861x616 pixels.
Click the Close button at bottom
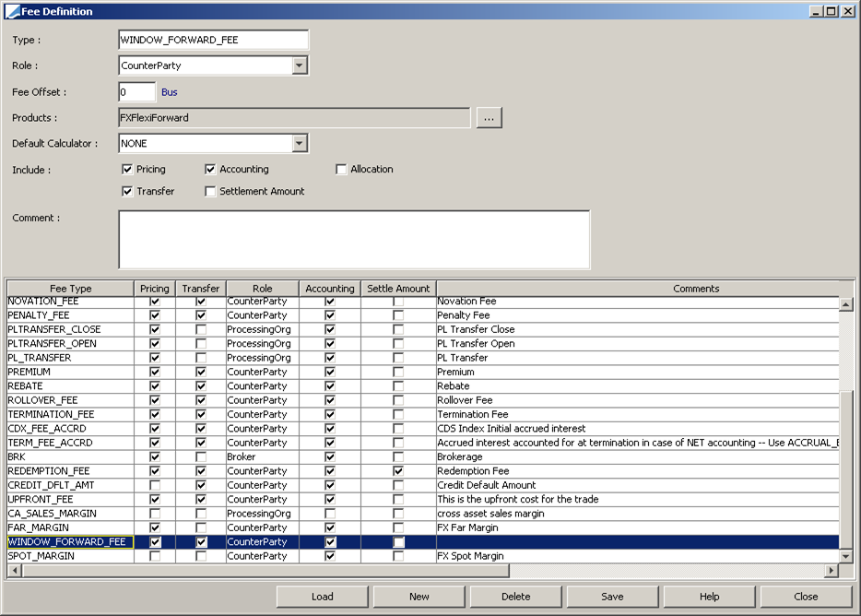806,597
